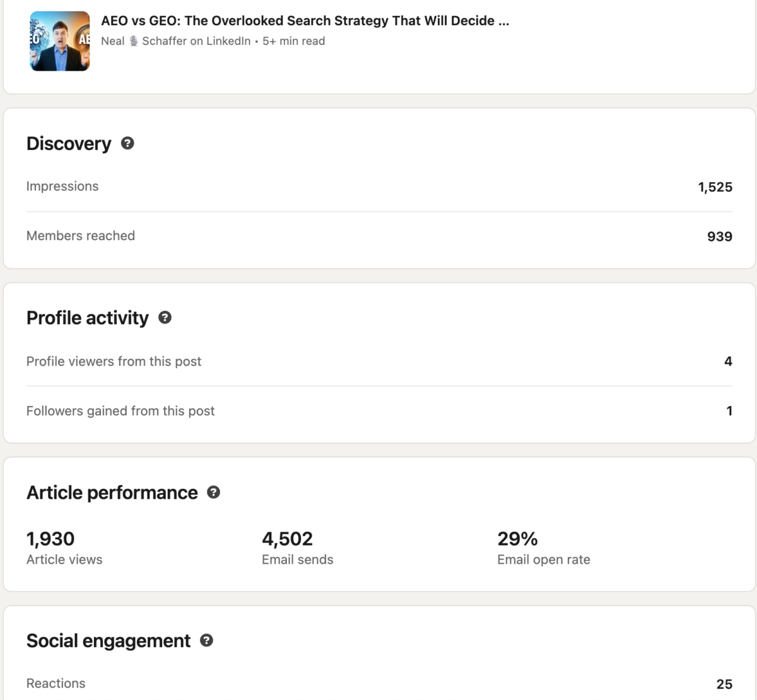The image size is (757, 700).
Task: Click the 1,525 impressions count
Action: [715, 187]
